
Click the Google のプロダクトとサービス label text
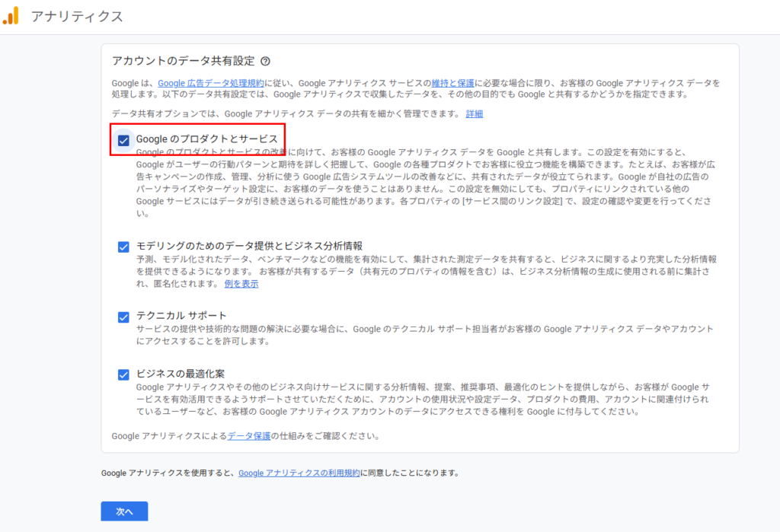[206, 139]
